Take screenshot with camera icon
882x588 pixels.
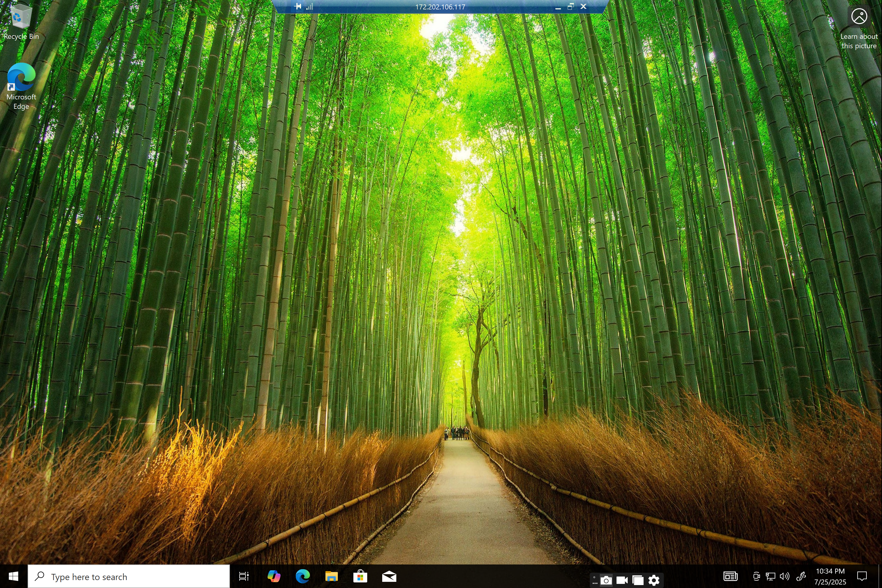click(x=606, y=580)
